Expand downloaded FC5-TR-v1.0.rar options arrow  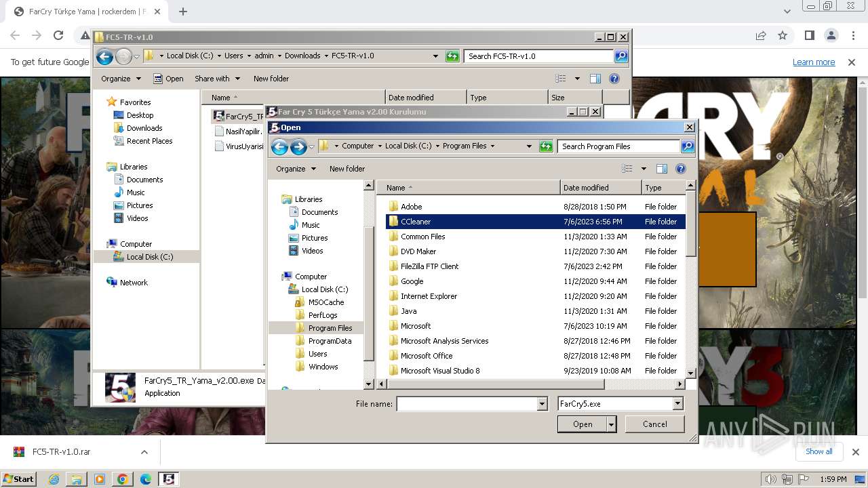[x=144, y=452]
